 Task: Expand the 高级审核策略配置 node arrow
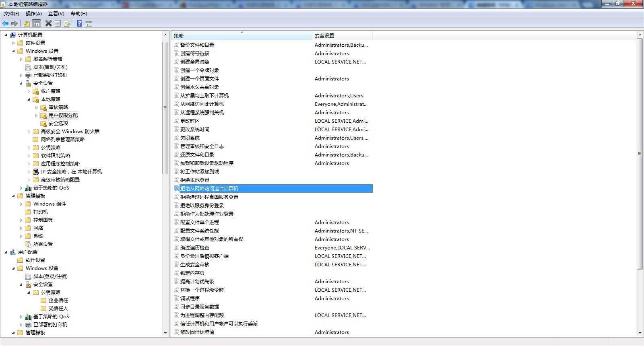[29, 180]
